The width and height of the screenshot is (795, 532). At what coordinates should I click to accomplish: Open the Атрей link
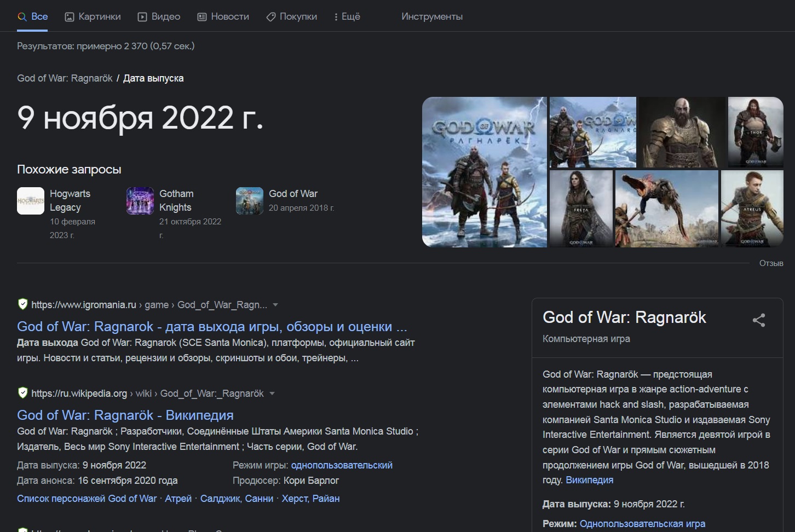[x=178, y=499]
